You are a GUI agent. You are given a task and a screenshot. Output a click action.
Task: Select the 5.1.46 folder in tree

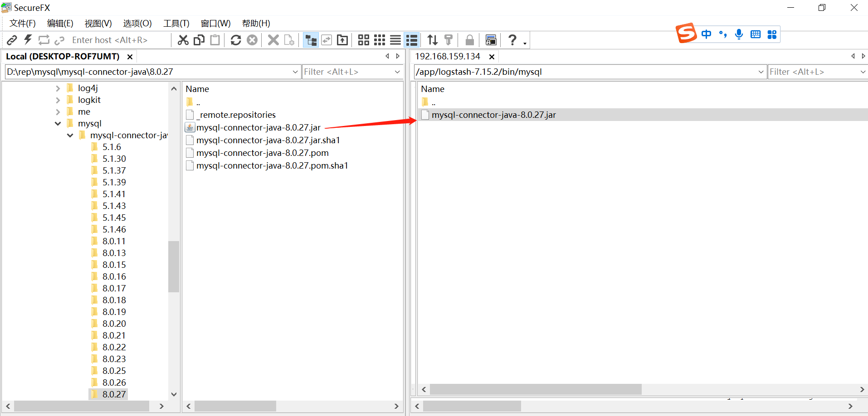tap(114, 230)
